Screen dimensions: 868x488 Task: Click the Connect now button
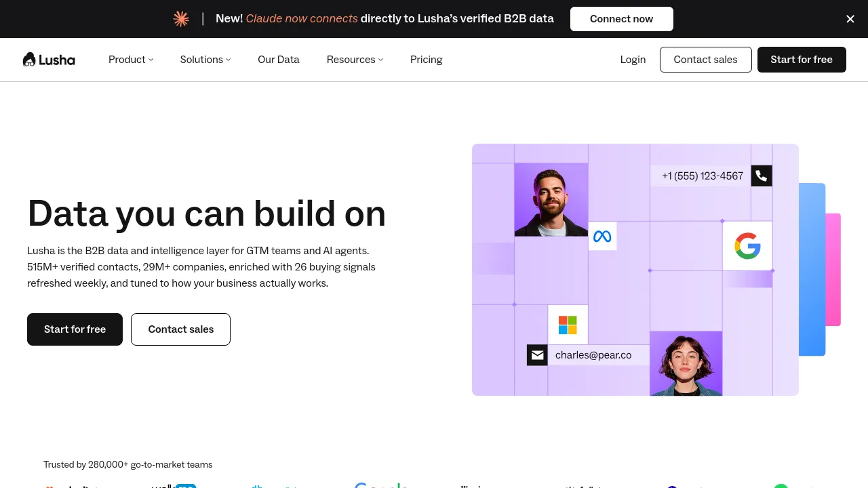(x=622, y=19)
